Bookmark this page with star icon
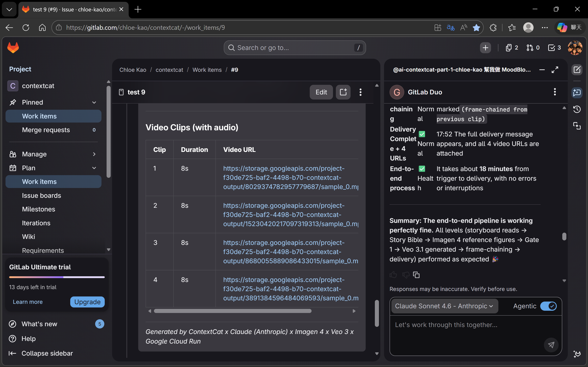Viewport: 588px width, 367px height. pos(476,28)
